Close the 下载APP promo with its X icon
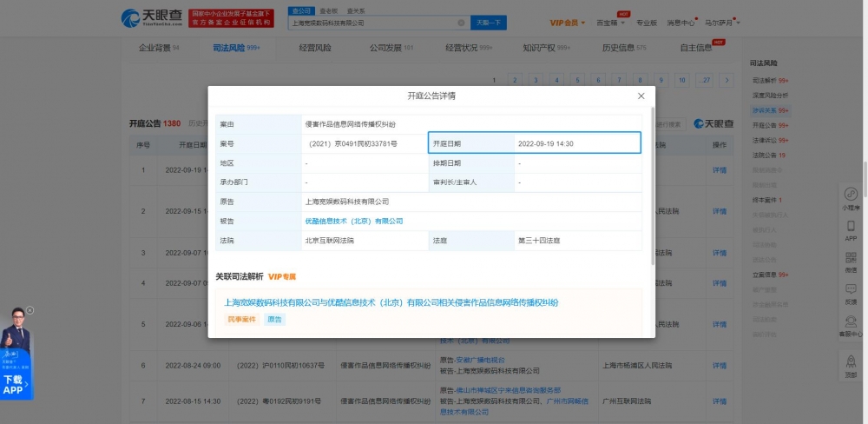 (30, 310)
